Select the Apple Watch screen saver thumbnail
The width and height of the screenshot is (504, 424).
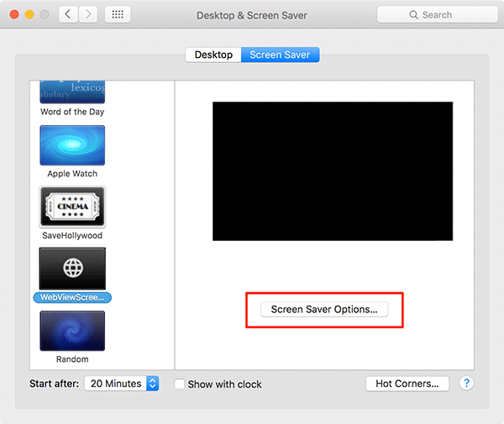coord(72,145)
